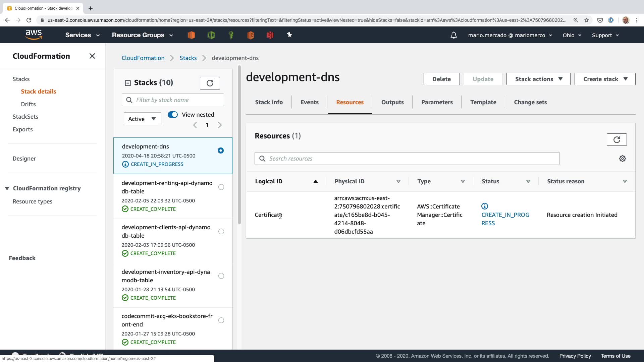
Task: Close the CloudFormation side navigation
Action: [x=92, y=56]
